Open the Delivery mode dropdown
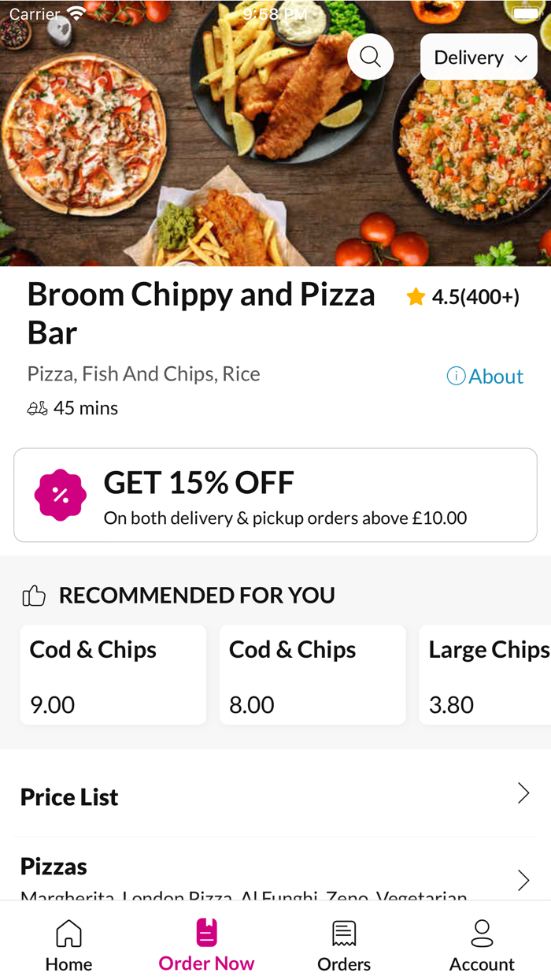551x980 pixels. (x=478, y=56)
